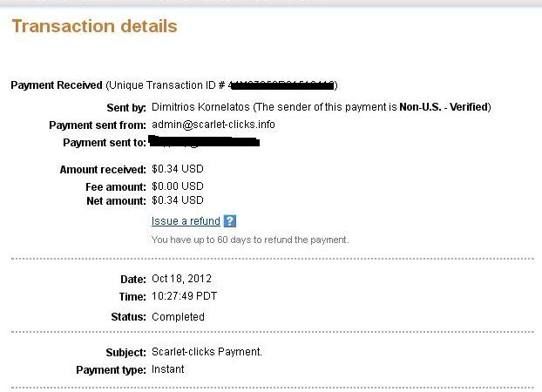542x392 pixels.
Task: Click the Completed status value
Action: point(178,316)
